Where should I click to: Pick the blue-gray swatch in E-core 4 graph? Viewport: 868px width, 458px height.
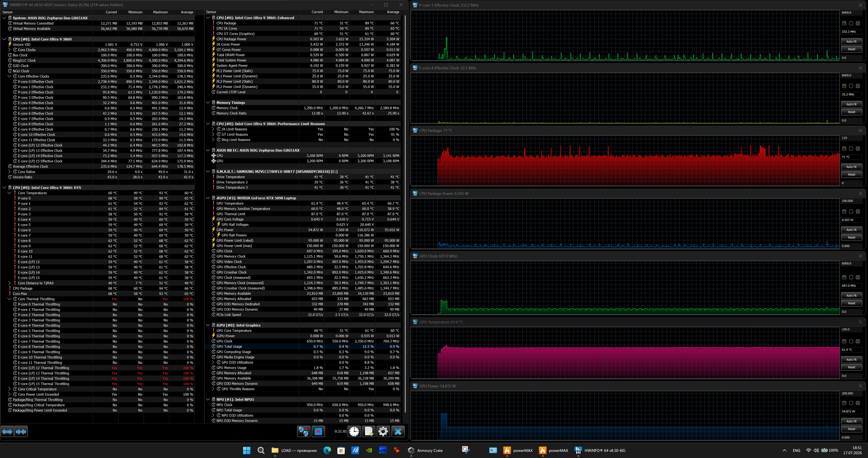tap(858, 86)
